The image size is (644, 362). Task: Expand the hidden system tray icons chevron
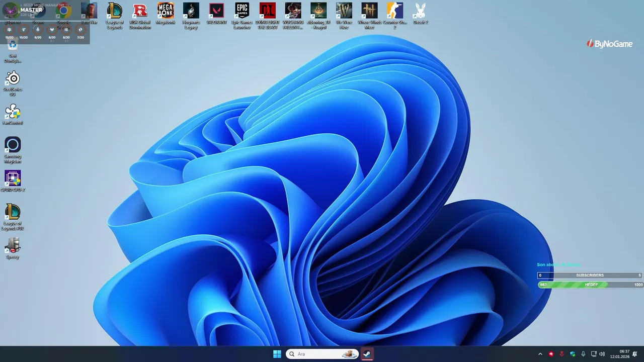point(540,354)
